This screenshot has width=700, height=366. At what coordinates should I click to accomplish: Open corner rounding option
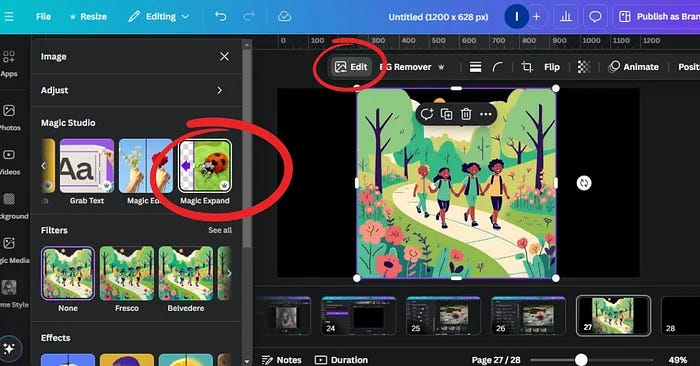(497, 67)
